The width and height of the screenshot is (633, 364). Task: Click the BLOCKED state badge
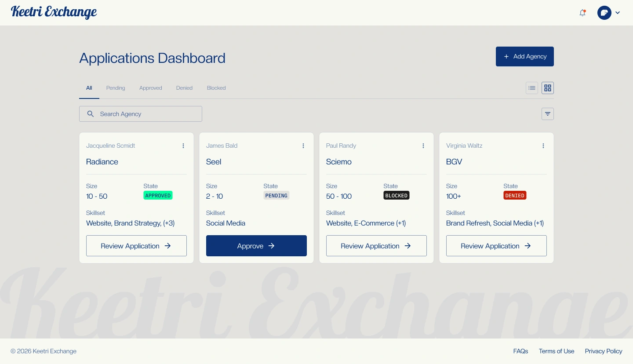point(397,196)
